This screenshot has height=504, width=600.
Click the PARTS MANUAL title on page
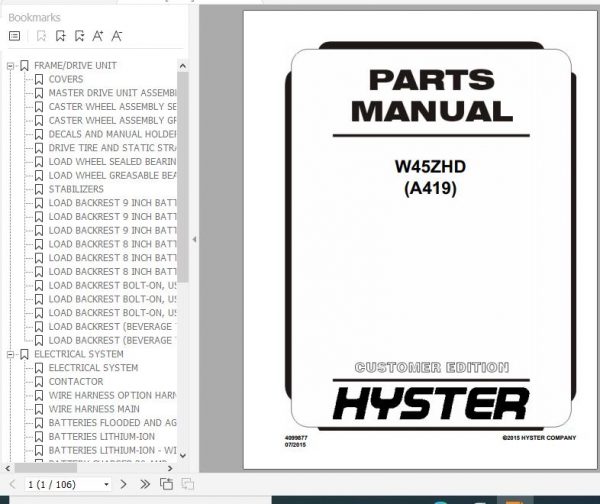pyautogui.click(x=432, y=95)
